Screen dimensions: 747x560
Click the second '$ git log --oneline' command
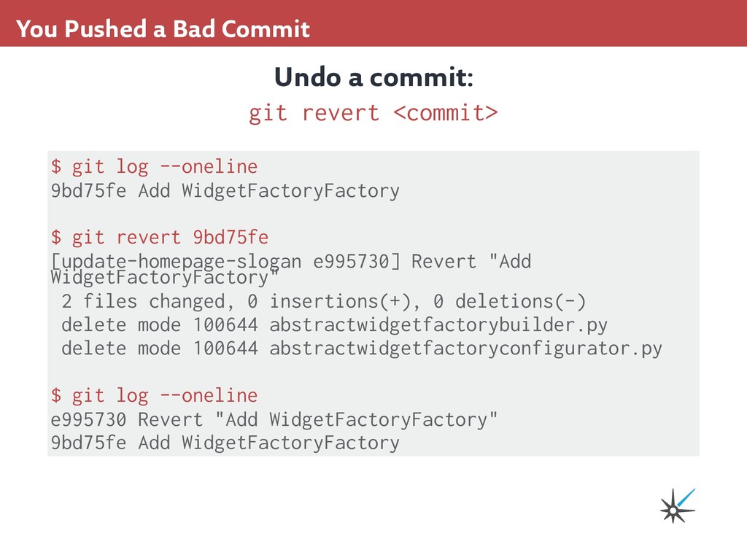click(x=154, y=395)
